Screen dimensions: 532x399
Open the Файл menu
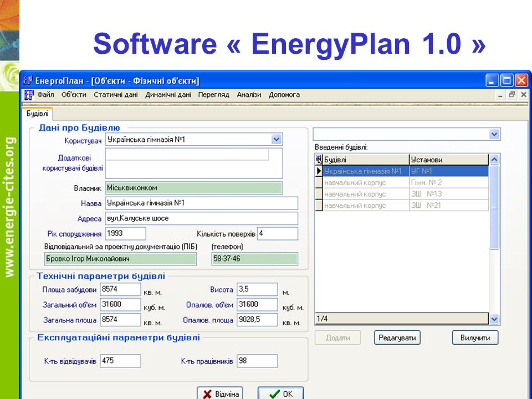tap(45, 95)
